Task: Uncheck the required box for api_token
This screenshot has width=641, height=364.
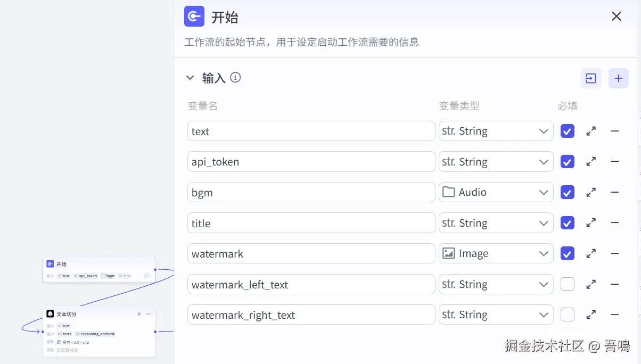Action: pos(568,162)
